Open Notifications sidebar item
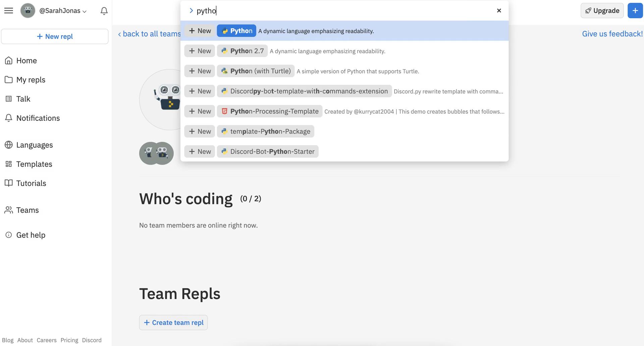The height and width of the screenshot is (346, 644). 32,118
